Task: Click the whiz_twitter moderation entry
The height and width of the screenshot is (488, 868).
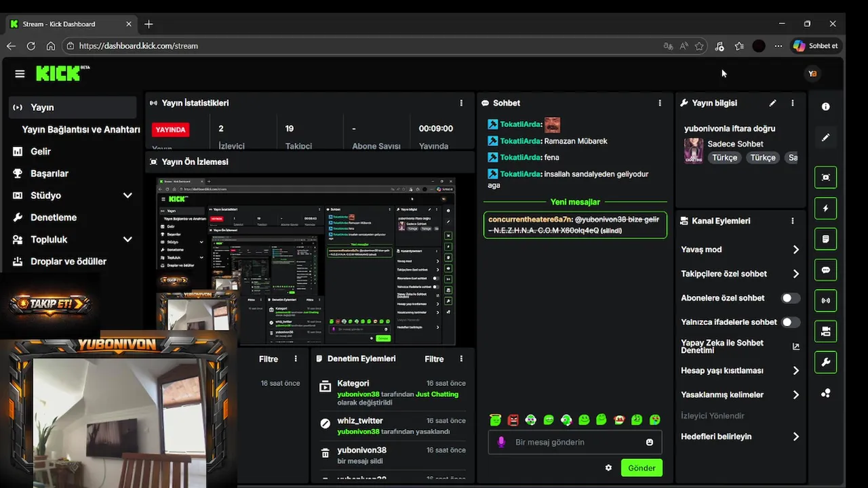Action: click(392, 426)
